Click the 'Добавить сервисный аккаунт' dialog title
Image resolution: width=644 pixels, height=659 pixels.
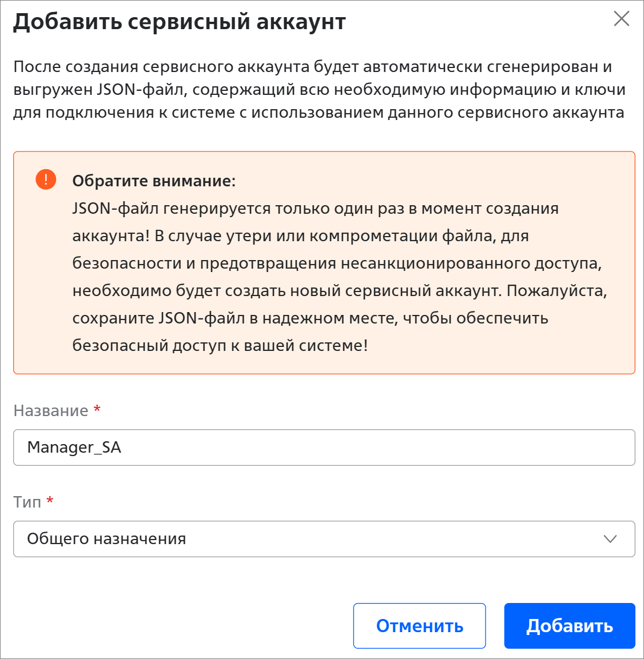[180, 22]
